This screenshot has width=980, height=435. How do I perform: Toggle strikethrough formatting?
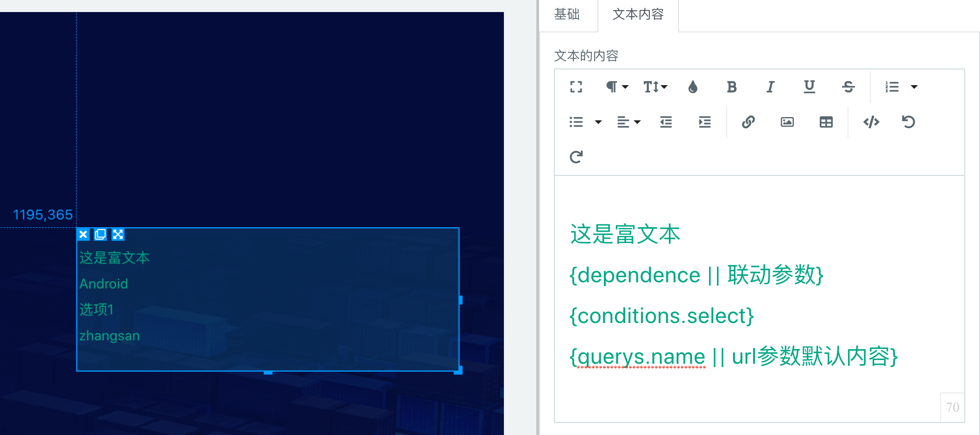(848, 87)
